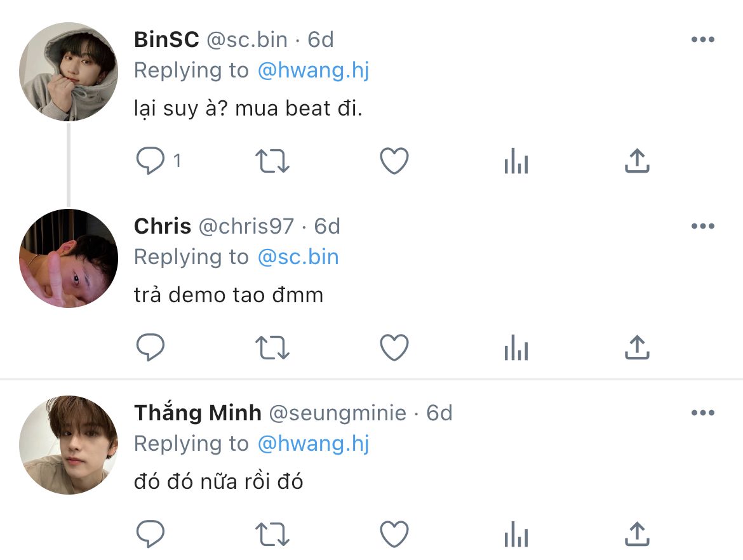Like Chris's tweet
743x560 pixels.
point(394,347)
